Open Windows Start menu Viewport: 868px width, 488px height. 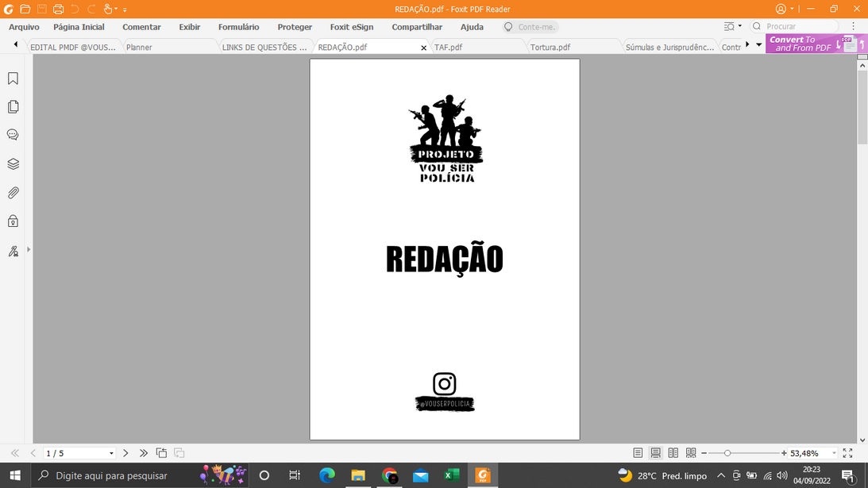point(15,475)
